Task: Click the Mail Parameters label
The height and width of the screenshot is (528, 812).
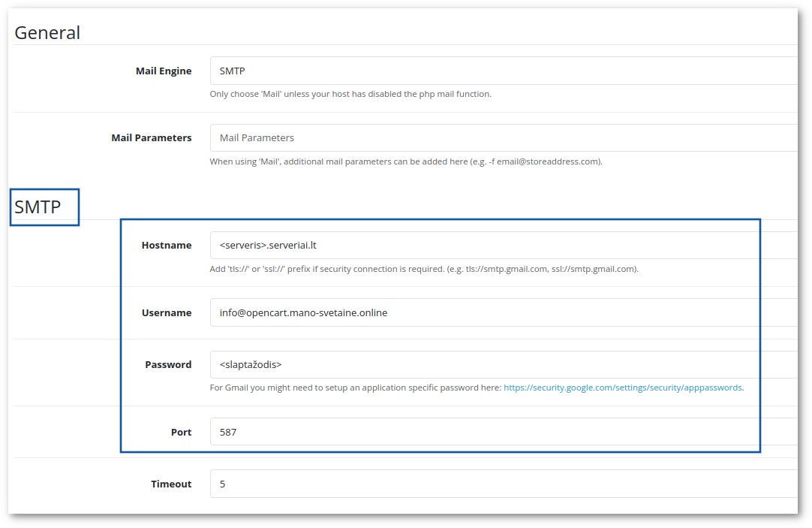Action: [151, 138]
